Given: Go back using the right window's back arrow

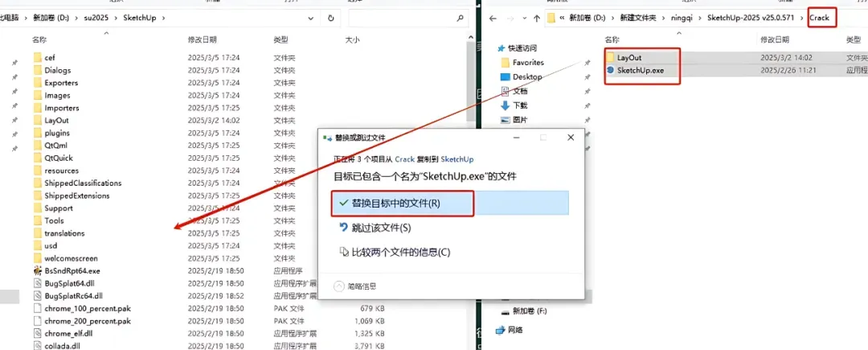Looking at the screenshot, I should pos(493,19).
